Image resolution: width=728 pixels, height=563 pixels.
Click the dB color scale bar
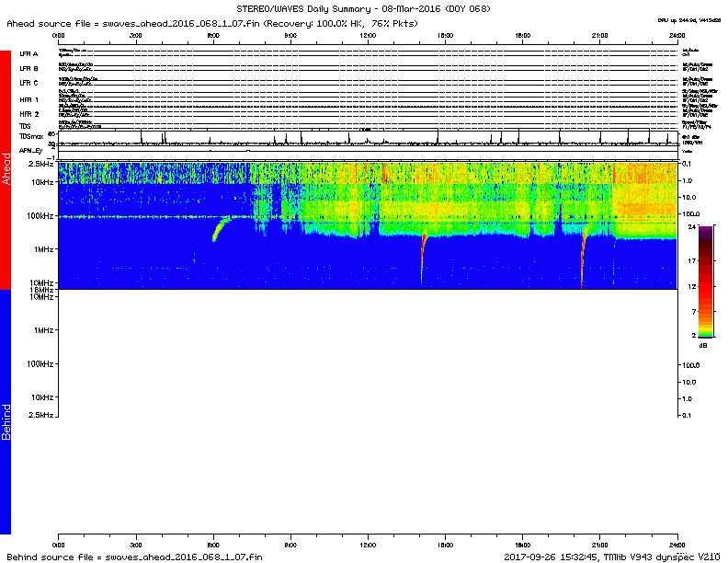[x=705, y=281]
